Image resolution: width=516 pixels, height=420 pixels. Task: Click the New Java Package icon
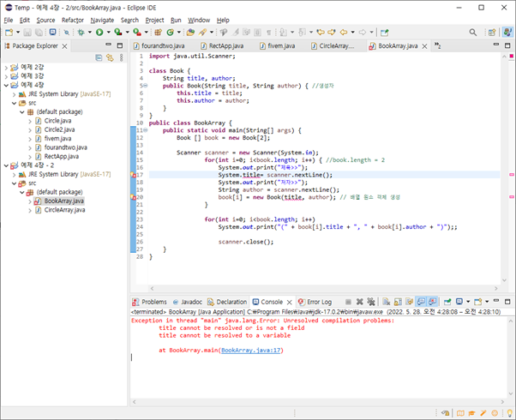(159, 33)
